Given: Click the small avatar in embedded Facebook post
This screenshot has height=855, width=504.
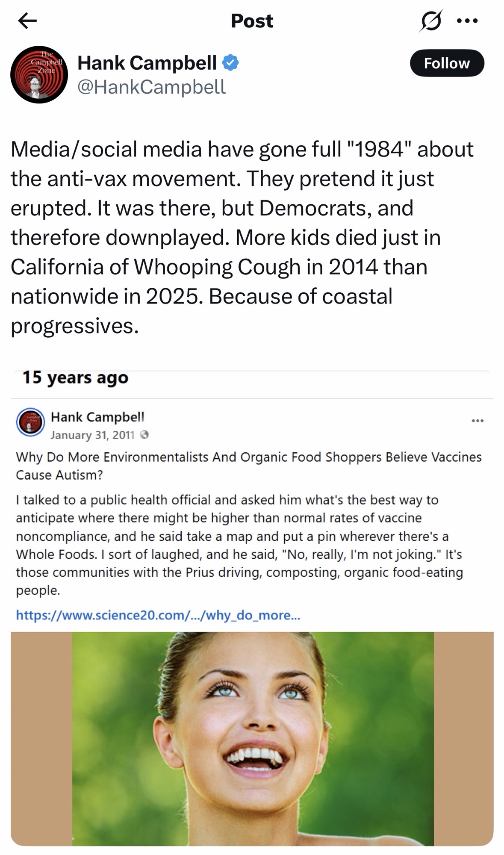Looking at the screenshot, I should (x=30, y=422).
